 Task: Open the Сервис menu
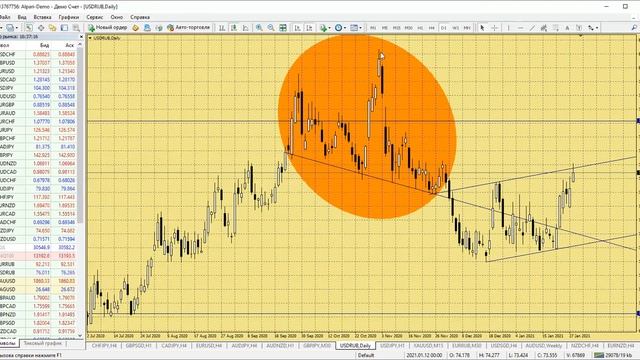(95, 17)
